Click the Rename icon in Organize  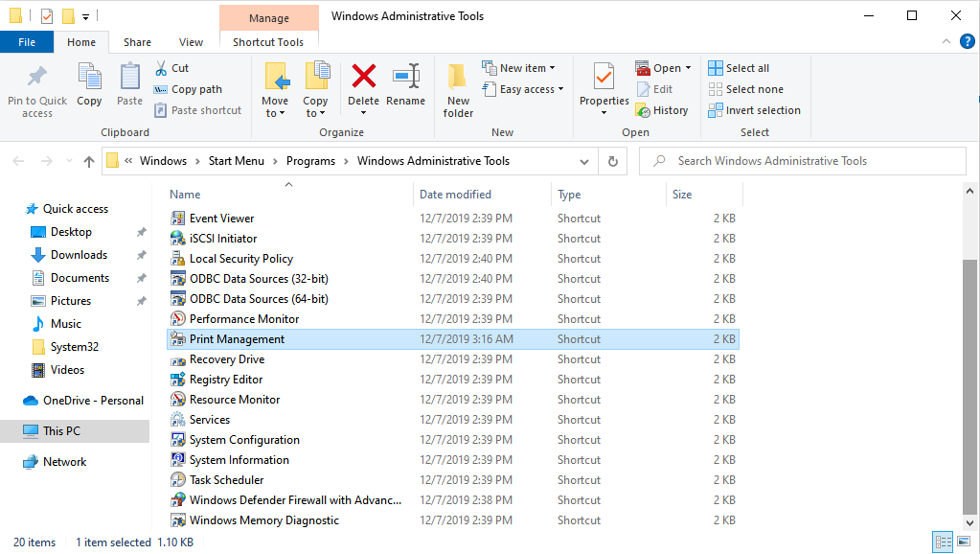click(x=406, y=77)
